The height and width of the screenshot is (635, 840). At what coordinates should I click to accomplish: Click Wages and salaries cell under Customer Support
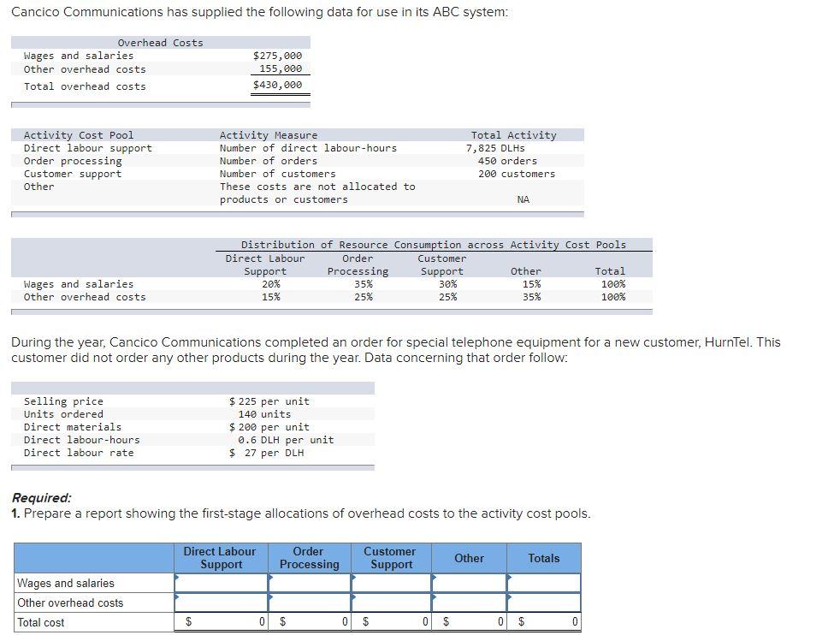coord(391,583)
